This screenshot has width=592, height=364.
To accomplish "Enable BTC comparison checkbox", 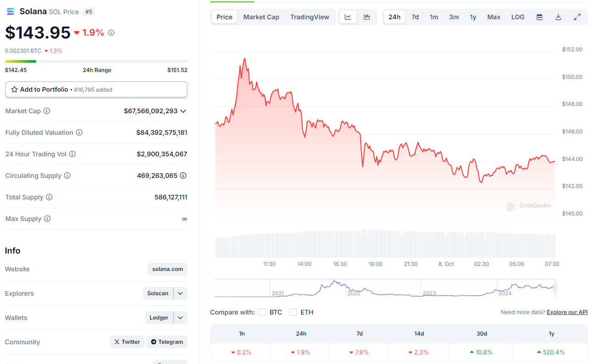I will tap(262, 312).
